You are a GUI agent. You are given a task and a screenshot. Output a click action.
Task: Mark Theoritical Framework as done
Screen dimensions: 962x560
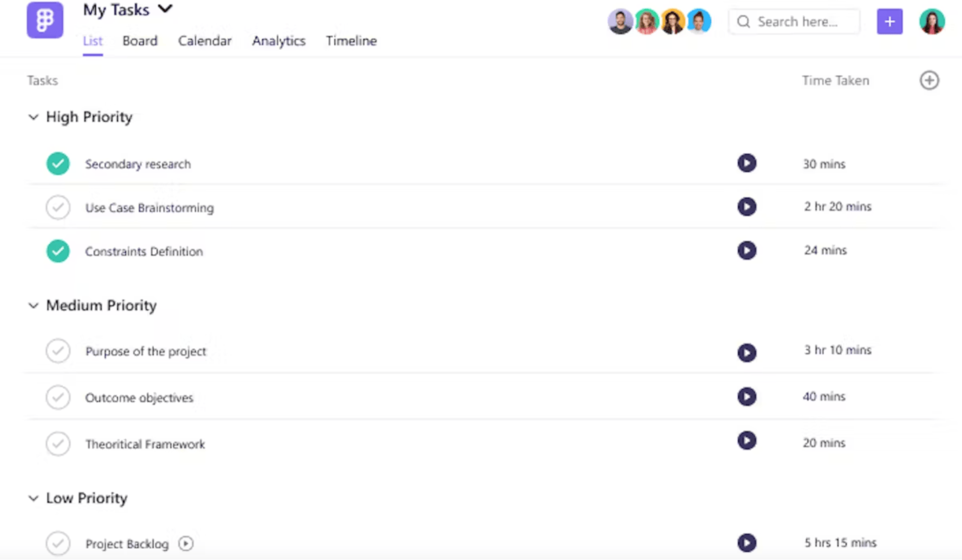58,444
